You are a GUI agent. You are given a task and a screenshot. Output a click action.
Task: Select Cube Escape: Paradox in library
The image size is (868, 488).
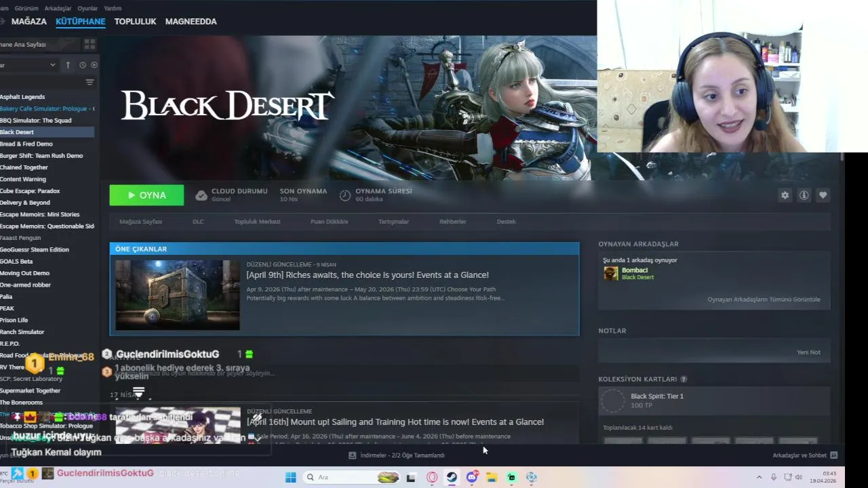click(x=30, y=191)
